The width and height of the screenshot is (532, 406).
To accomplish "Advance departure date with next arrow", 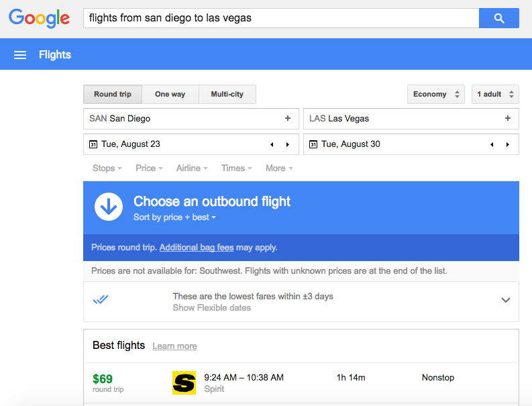I will [288, 144].
